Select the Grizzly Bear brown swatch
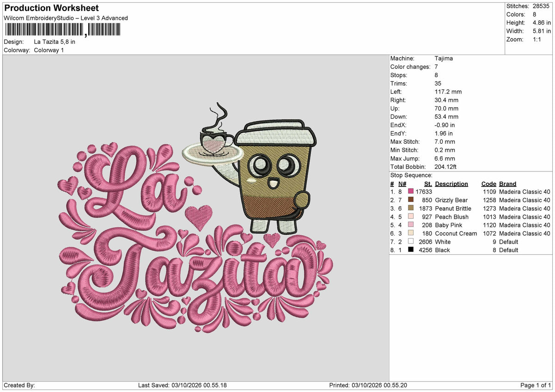555x392 pixels. tap(411, 200)
